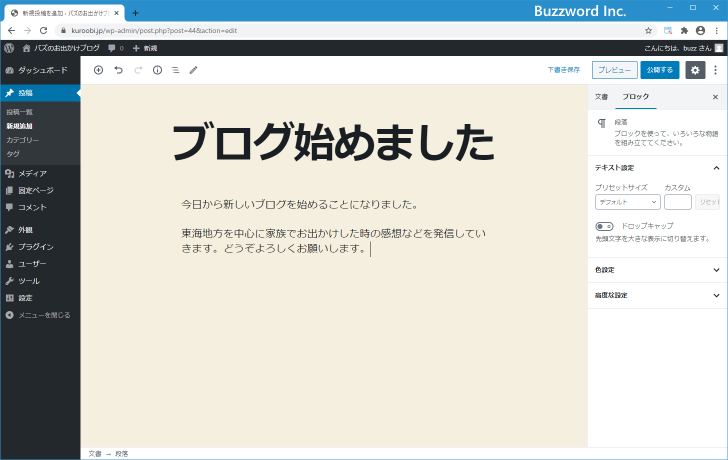Image resolution: width=728 pixels, height=460 pixels.
Task: Click the 段落 paragraph block icon
Action: point(601,123)
